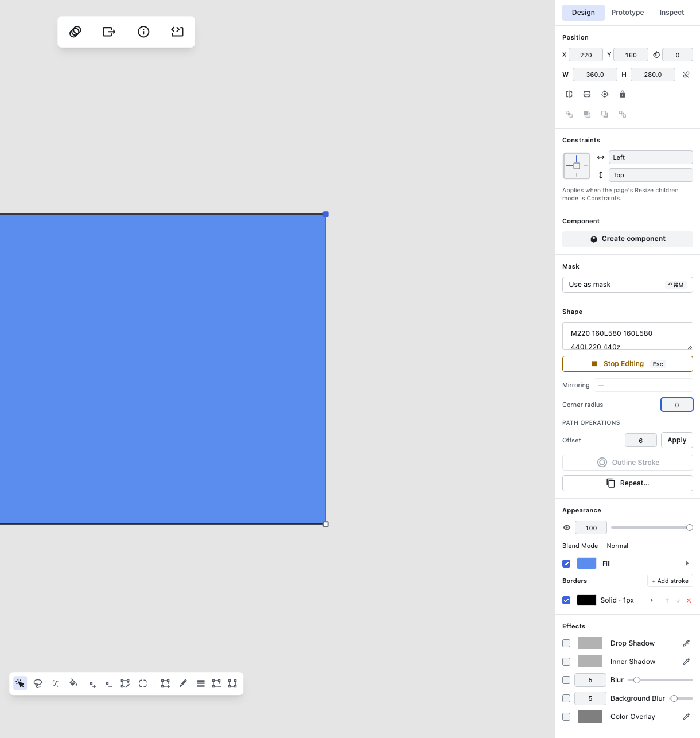700x738 pixels.
Task: Choose the add point tool
Action: tap(92, 683)
